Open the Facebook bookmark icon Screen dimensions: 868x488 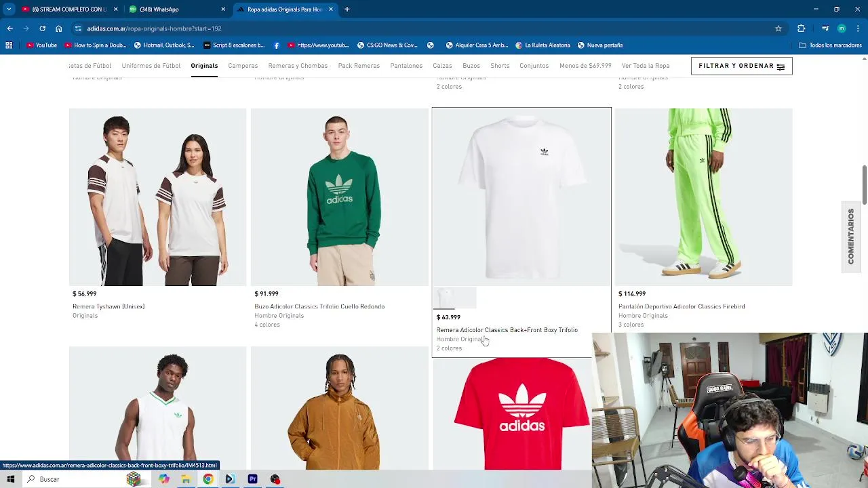(x=277, y=45)
